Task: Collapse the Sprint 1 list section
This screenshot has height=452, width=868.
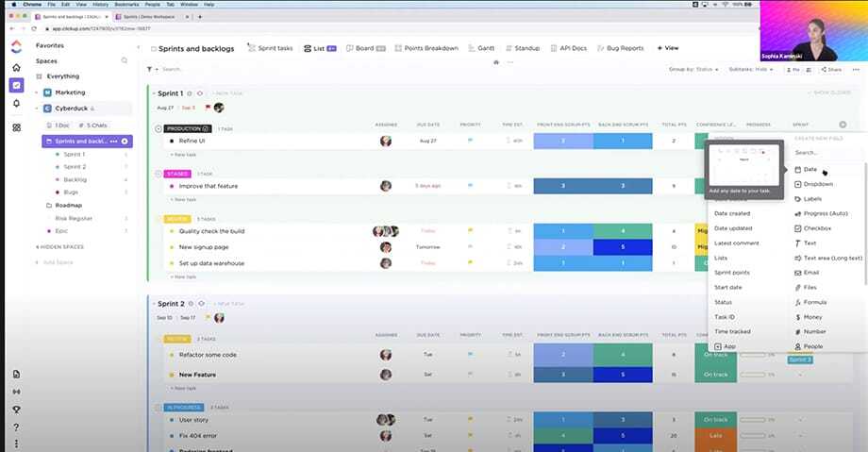Action: [x=153, y=93]
